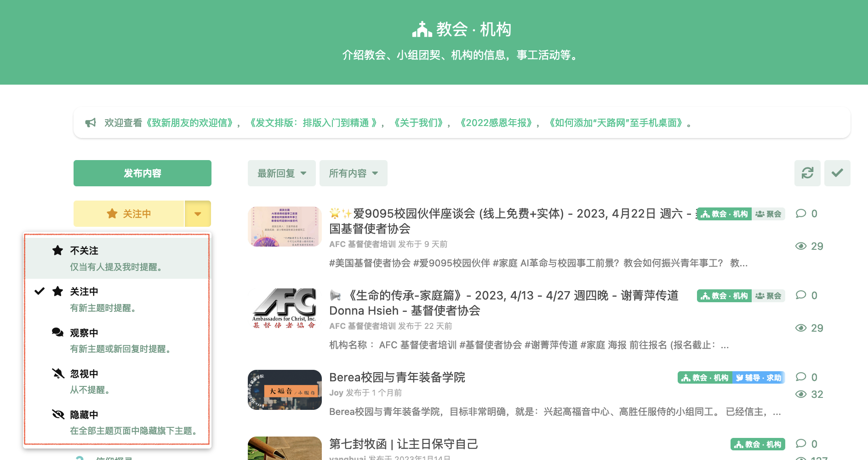The image size is (868, 460).
Task: Click the mark all as read checkmark
Action: point(837,173)
